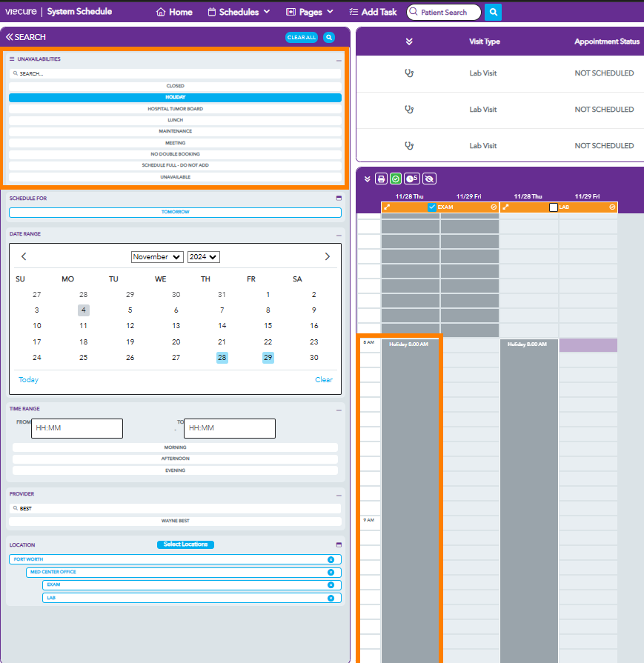Collapse the task list with double chevron
644x663 pixels.
409,41
